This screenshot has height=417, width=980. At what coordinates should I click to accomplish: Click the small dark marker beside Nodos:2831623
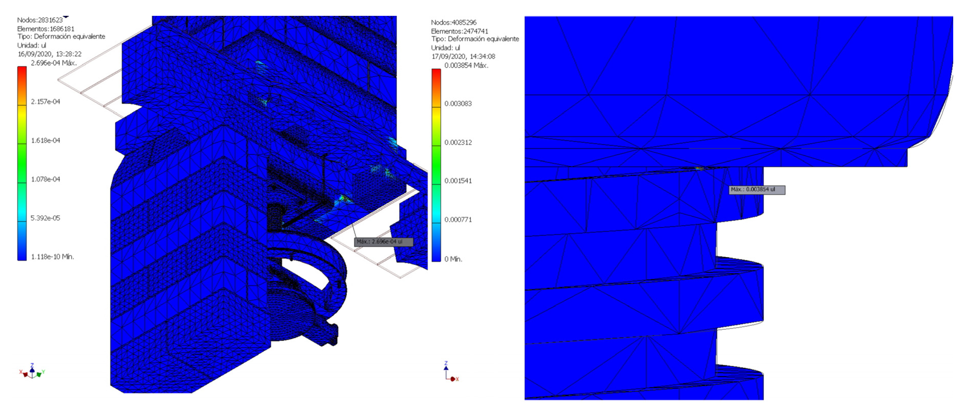[x=66, y=17]
